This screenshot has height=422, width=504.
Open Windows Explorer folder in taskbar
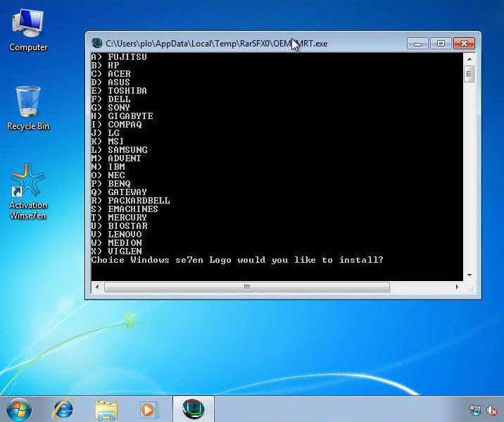point(107,410)
